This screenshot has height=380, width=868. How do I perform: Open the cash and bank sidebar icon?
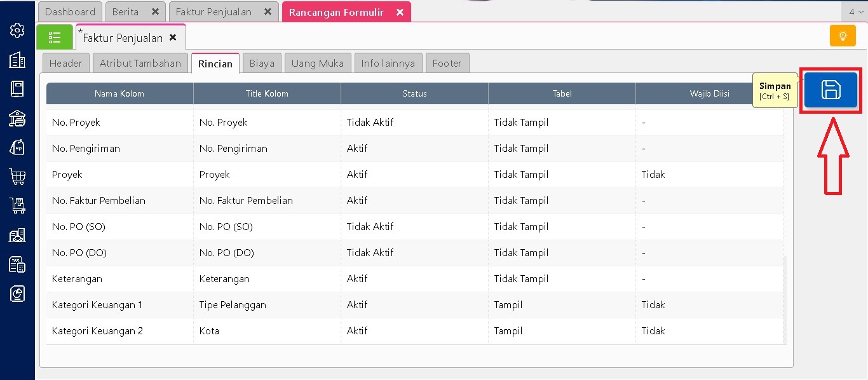17,118
